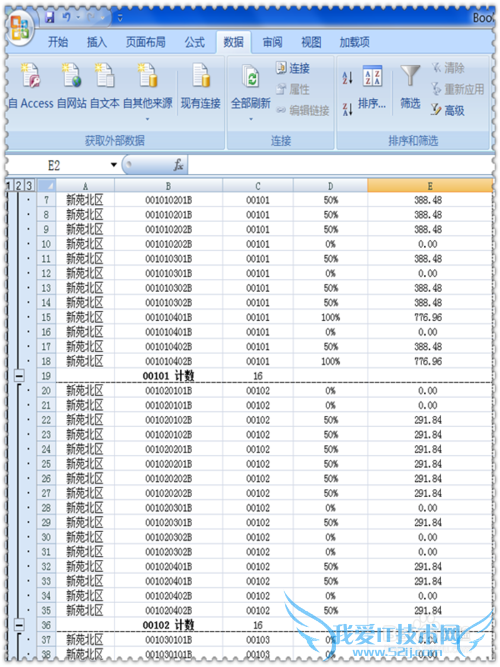Click Properties (属性) button
Viewport: 500px width, 667px height.
pyautogui.click(x=293, y=89)
